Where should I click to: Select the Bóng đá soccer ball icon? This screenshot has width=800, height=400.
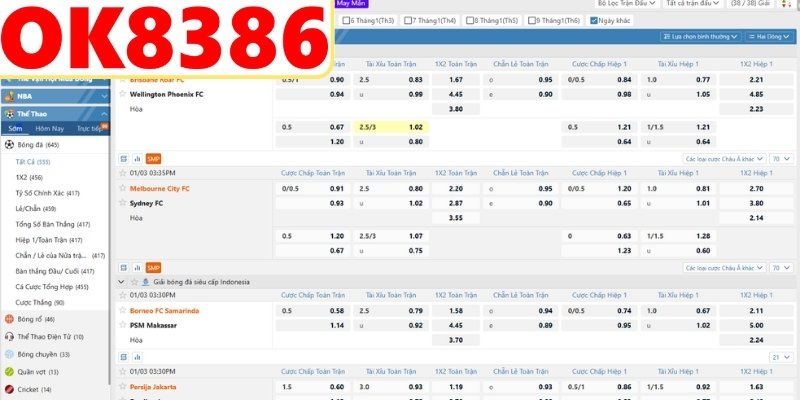click(x=9, y=145)
